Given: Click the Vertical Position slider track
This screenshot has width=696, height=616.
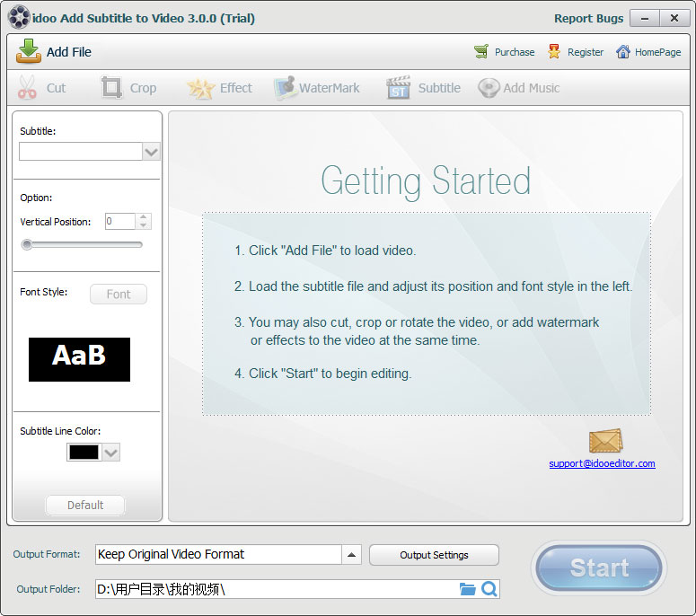Looking at the screenshot, I should (82, 244).
